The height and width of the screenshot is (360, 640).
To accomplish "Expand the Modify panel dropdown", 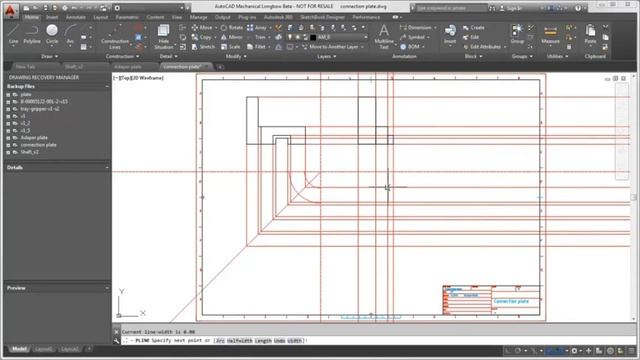I will [236, 56].
